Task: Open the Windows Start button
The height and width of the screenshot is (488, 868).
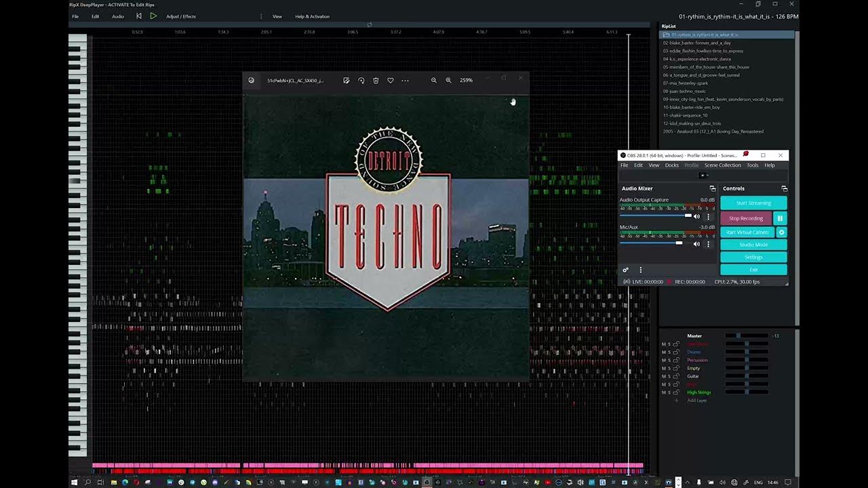Action: click(x=75, y=483)
